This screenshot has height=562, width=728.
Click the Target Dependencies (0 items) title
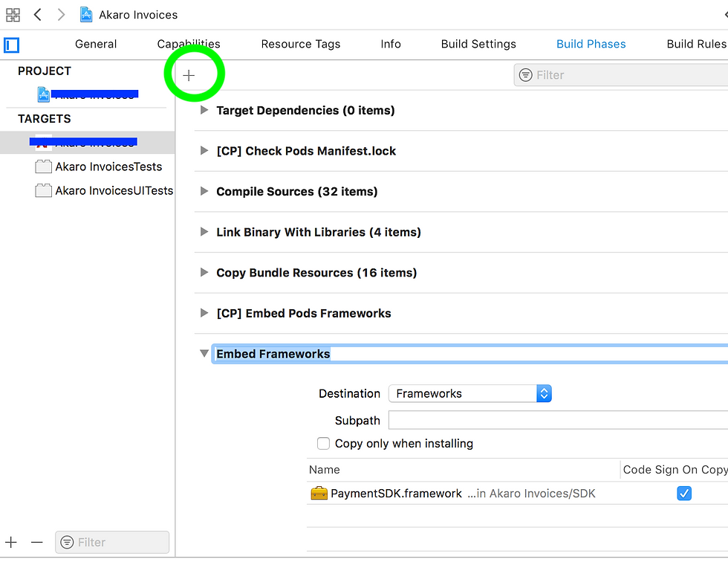tap(305, 111)
